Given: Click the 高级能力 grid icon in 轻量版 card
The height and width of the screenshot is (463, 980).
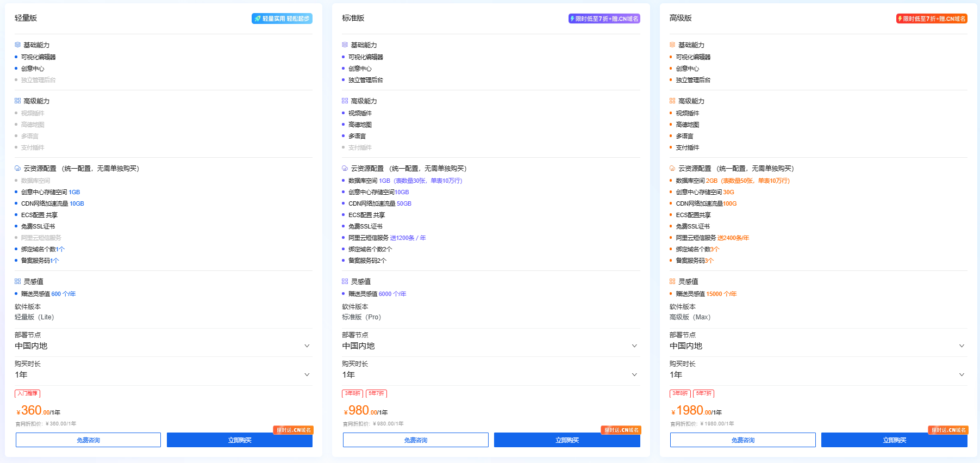Looking at the screenshot, I should 17,101.
